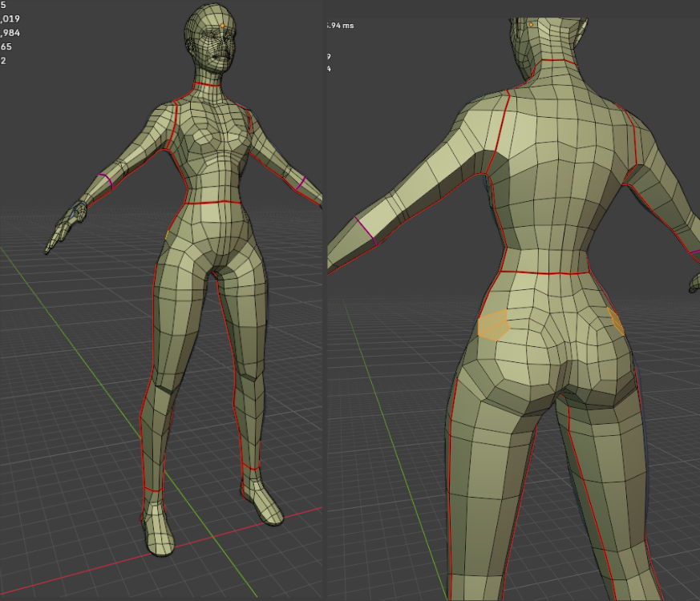The height and width of the screenshot is (601, 700).
Task: Click the orange origin dot on back-view head
Action: point(531,25)
